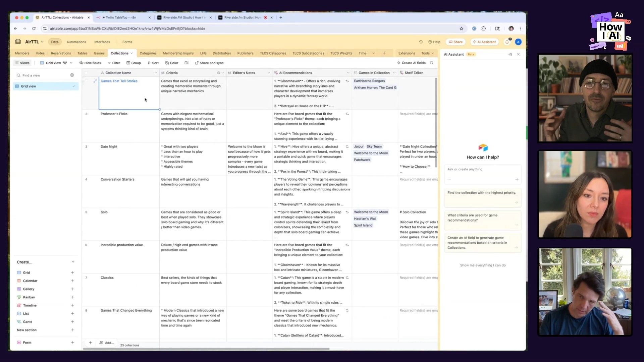The height and width of the screenshot is (362, 644).
Task: Open AI Assistant panel settings icon
Action: click(x=510, y=54)
